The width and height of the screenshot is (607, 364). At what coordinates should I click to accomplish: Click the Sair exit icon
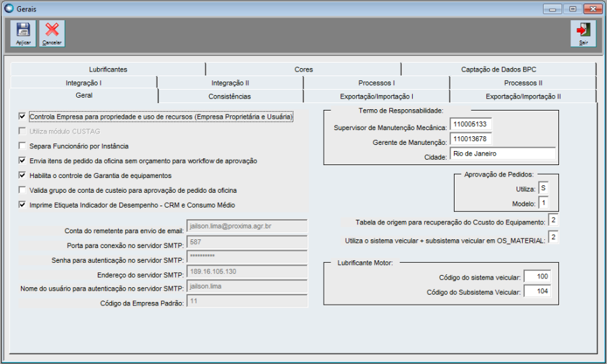click(583, 34)
